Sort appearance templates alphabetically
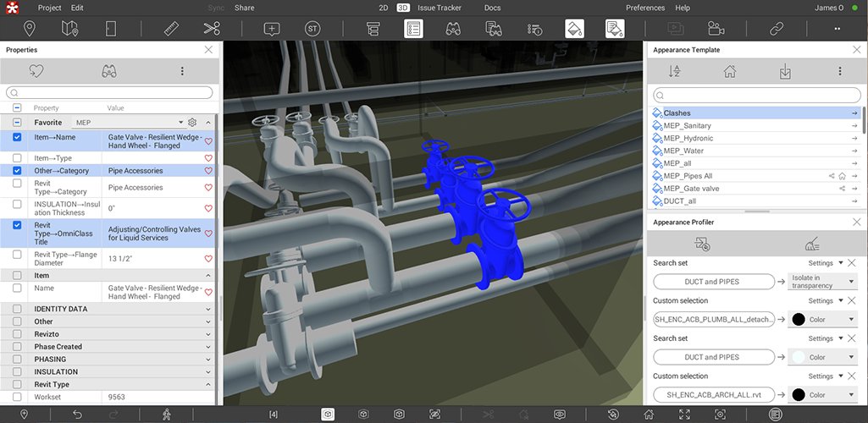Screen dimensions: 868x423 click(675, 72)
